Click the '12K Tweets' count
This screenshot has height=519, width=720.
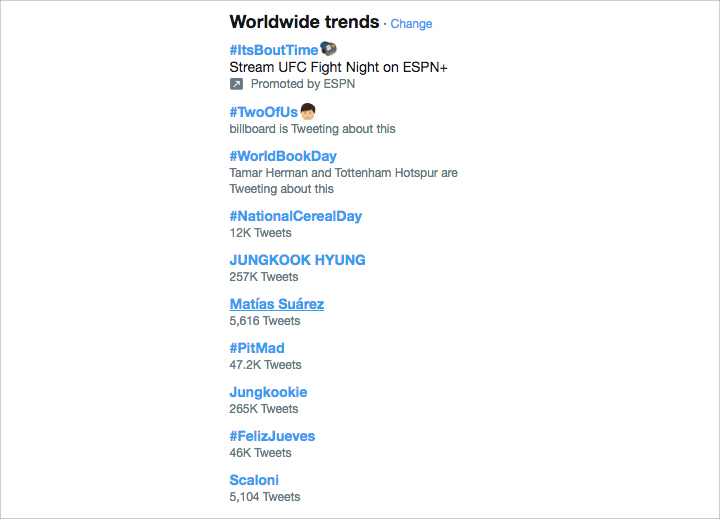click(260, 233)
